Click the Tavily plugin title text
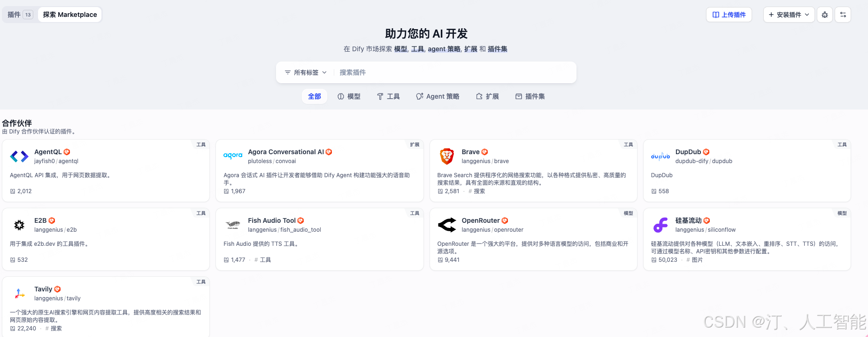 [43, 289]
